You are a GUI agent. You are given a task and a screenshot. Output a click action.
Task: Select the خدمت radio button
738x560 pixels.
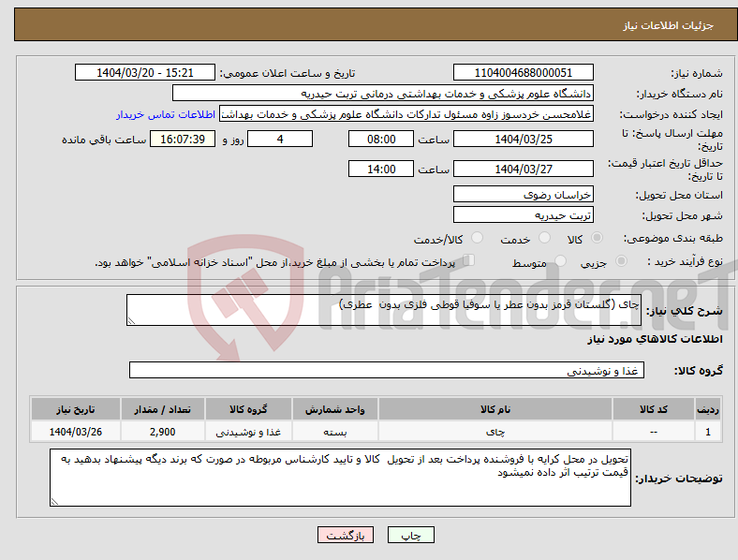coord(544,238)
